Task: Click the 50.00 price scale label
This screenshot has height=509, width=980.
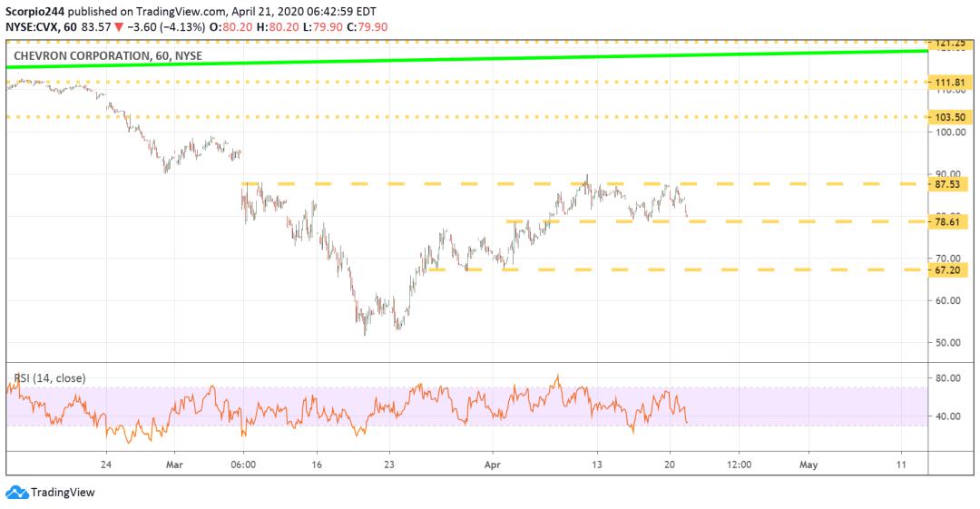Action: coord(948,343)
